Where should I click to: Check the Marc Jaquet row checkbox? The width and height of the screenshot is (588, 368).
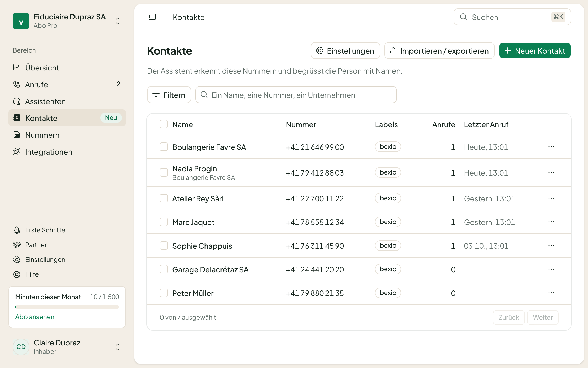point(164,222)
